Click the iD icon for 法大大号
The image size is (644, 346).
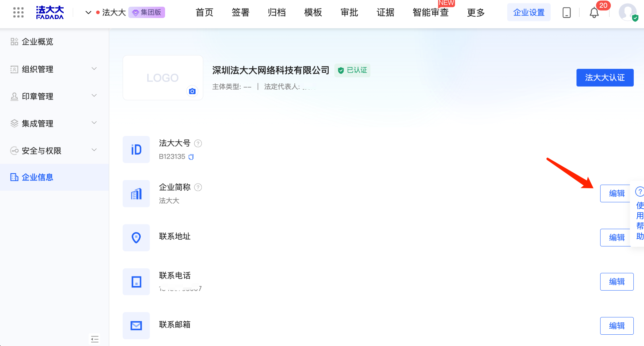click(136, 150)
